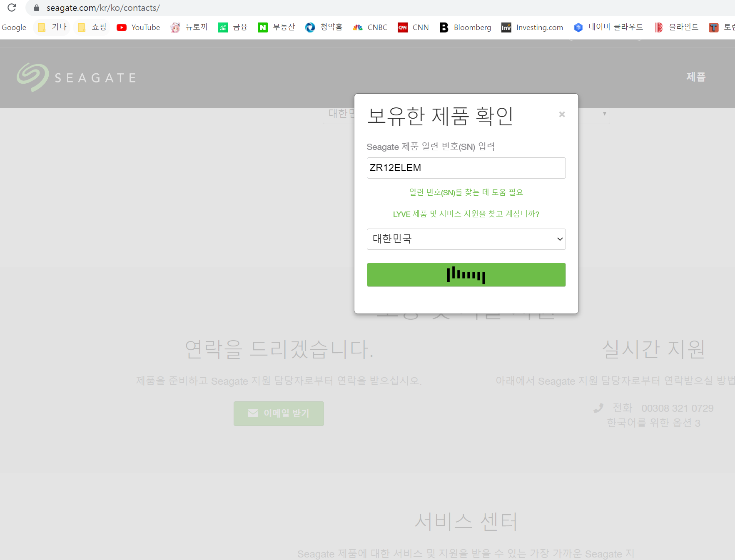Image resolution: width=735 pixels, height=560 pixels.
Task: Open the 블라인드 bookmark
Action: [x=676, y=27]
